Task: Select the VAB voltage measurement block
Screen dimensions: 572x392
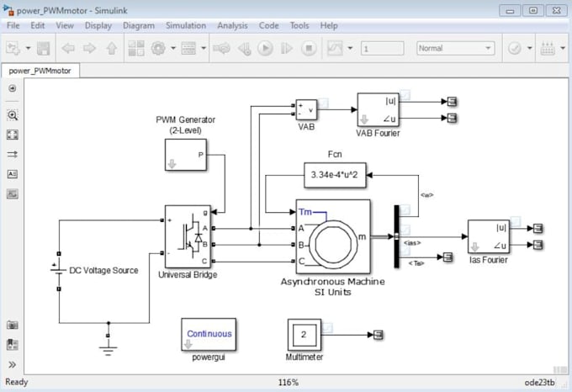Action: point(306,109)
